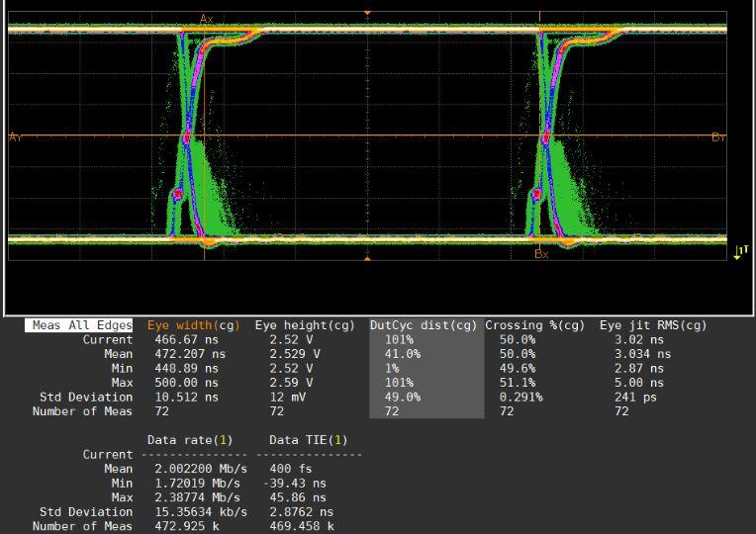Select the By horizontal cursor label

718,136
